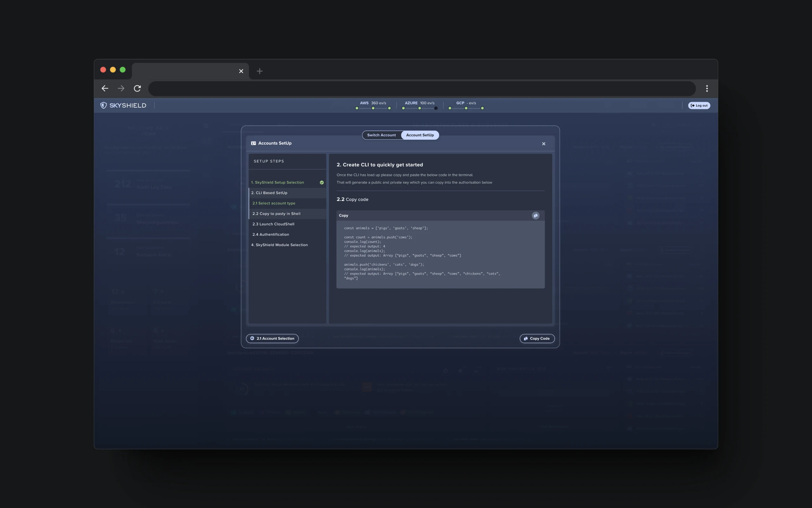Click the copy icon in the code header

(x=535, y=215)
